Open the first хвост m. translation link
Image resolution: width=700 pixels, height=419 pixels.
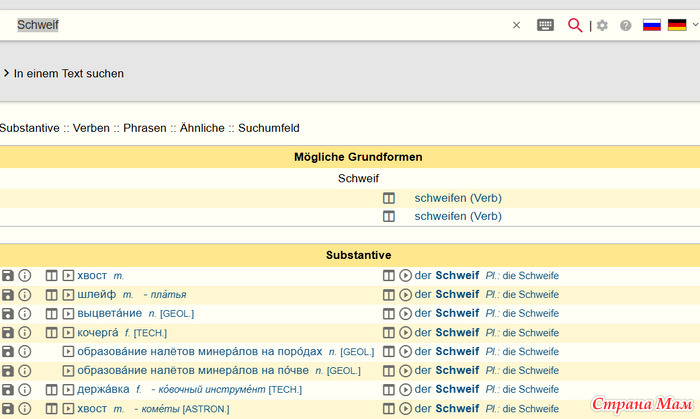[92, 275]
